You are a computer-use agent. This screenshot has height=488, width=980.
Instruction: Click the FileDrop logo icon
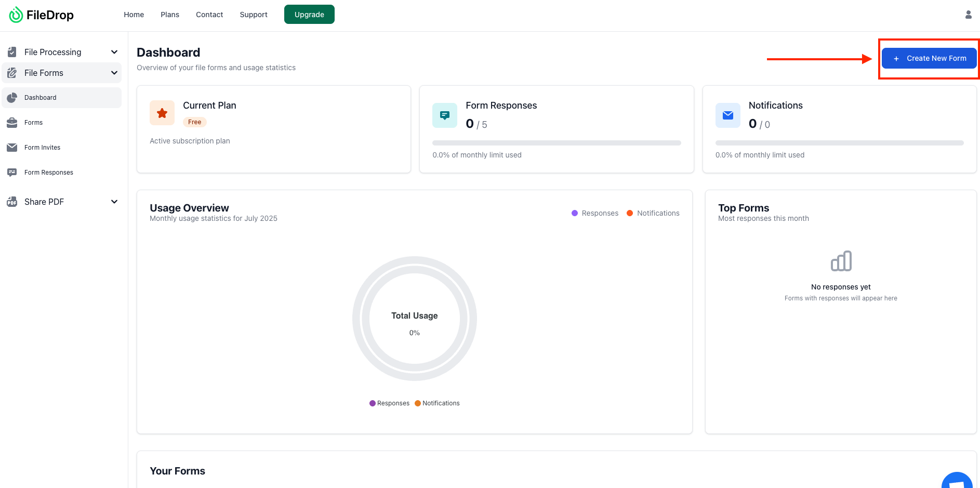pyautogui.click(x=16, y=15)
